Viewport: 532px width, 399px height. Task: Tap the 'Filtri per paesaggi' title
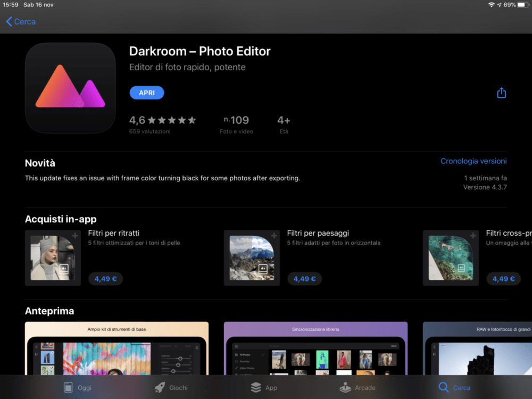coord(318,233)
